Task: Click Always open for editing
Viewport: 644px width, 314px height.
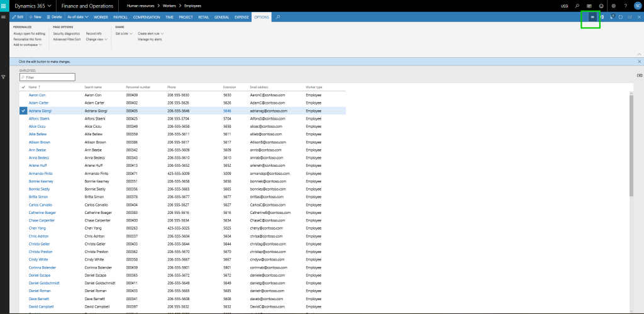Action: click(29, 33)
